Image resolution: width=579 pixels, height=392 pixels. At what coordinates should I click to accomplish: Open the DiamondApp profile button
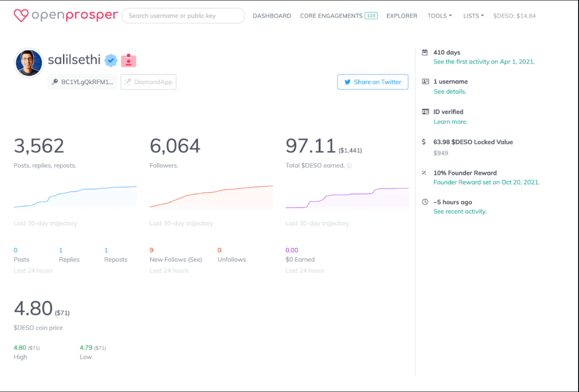point(149,82)
